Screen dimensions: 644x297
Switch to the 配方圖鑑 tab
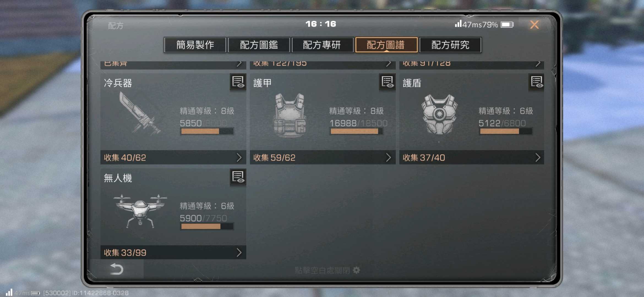click(259, 45)
